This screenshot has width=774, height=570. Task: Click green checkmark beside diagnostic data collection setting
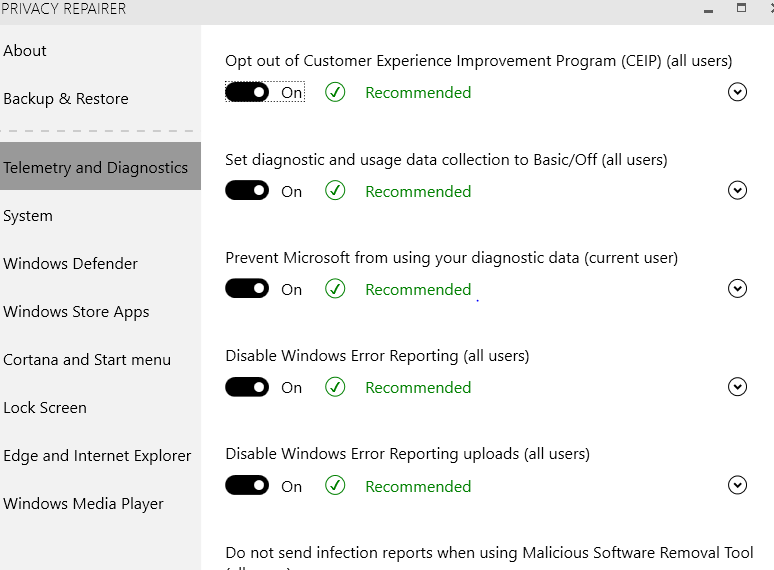coord(335,190)
